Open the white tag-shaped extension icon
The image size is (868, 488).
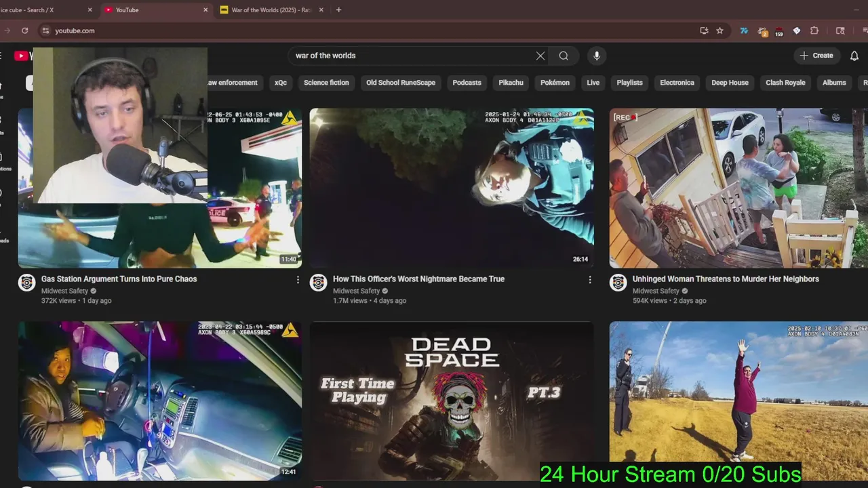797,30
